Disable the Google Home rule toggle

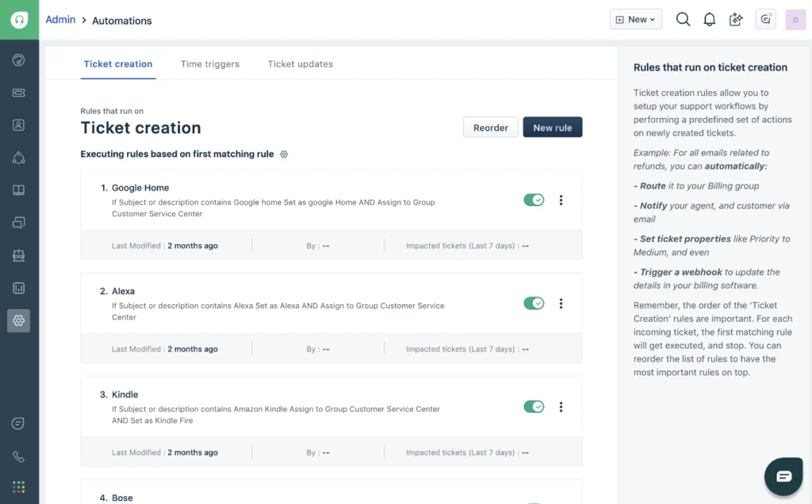(x=534, y=200)
